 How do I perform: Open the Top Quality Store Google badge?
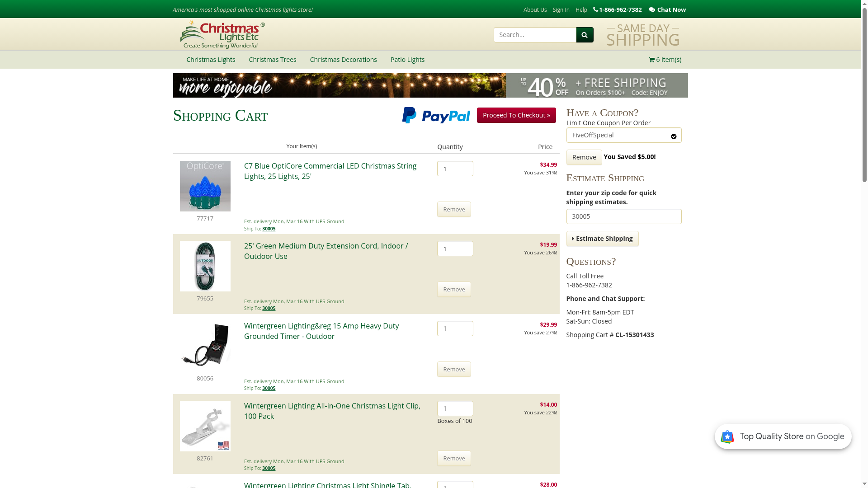(783, 436)
